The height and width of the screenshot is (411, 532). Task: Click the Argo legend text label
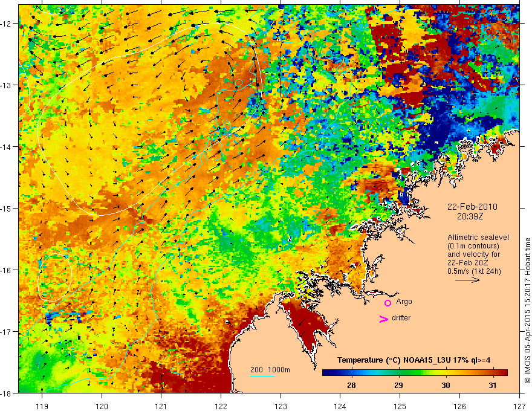(x=404, y=302)
